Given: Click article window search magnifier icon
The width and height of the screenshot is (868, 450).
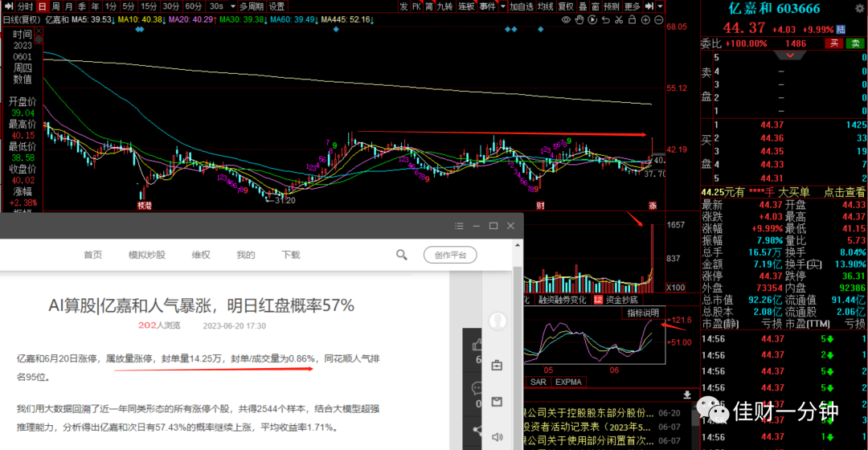Looking at the screenshot, I should 401,255.
